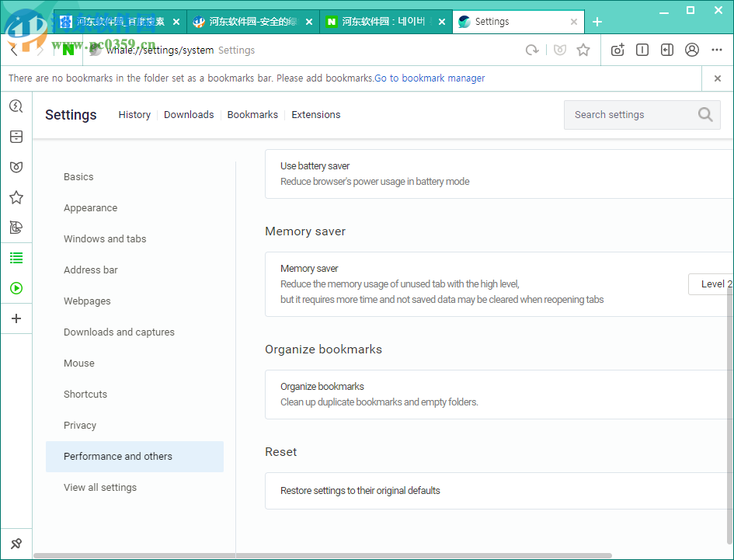Viewport: 734px width, 560px height.
Task: Select Windows and tabs category
Action: pos(135,238)
